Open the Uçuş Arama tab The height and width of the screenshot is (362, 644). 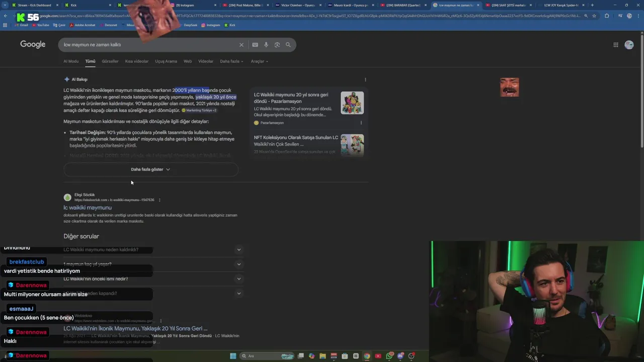click(x=166, y=61)
